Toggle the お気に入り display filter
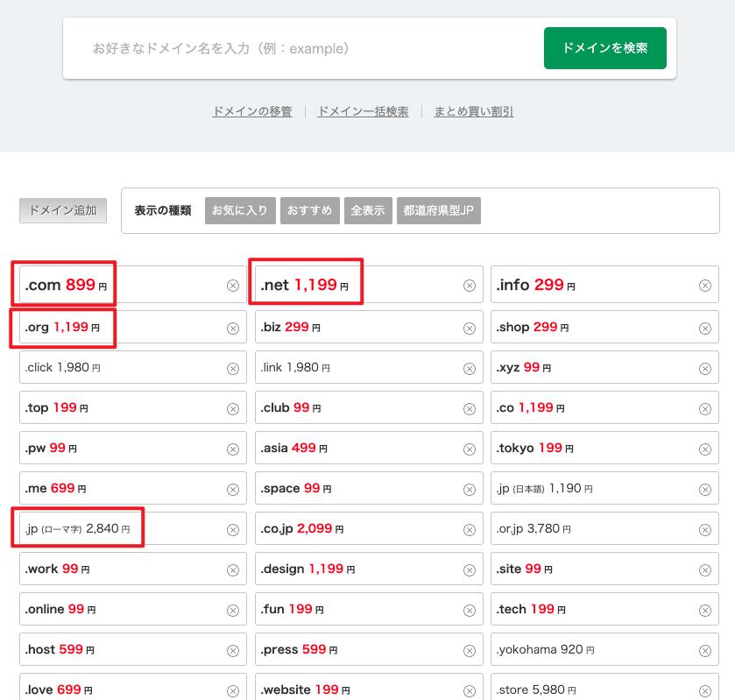Image resolution: width=735 pixels, height=700 pixels. pyautogui.click(x=240, y=210)
